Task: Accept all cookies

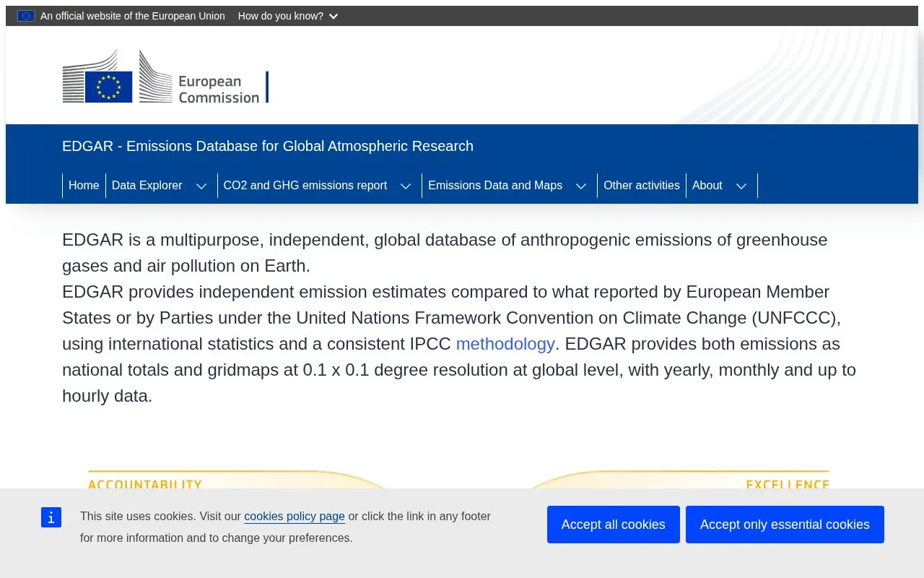Action: (614, 525)
